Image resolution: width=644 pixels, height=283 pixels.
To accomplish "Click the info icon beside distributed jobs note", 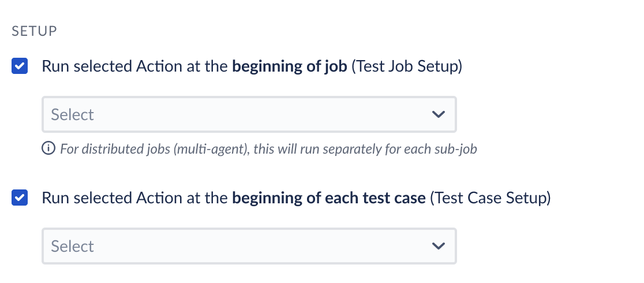I will 48,148.
